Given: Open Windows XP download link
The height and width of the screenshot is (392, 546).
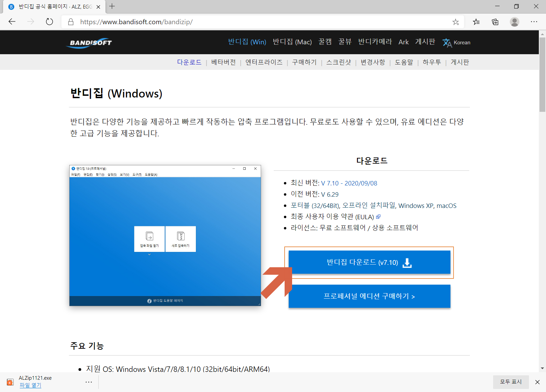Looking at the screenshot, I should pos(416,206).
